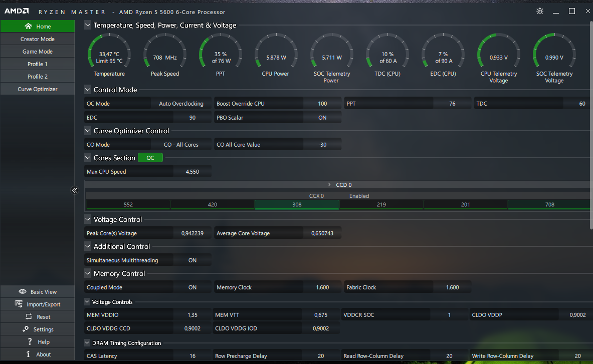The width and height of the screenshot is (593, 364).
Task: Click the Basic View eye icon
Action: pos(23,291)
